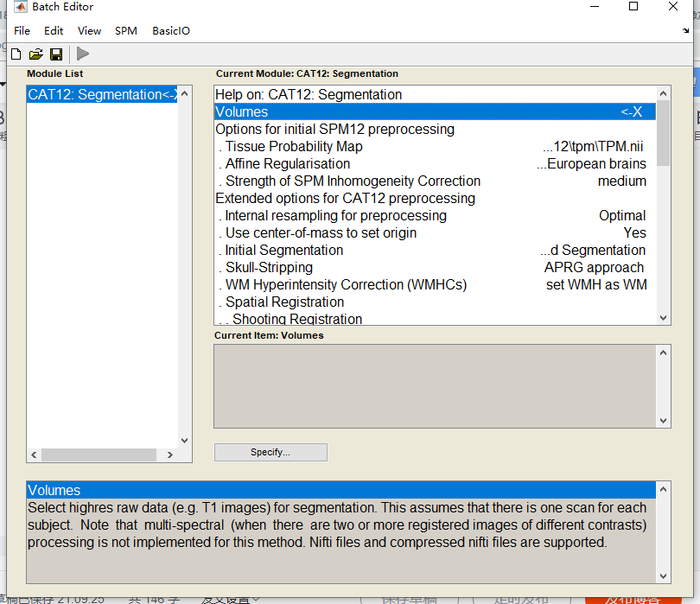Select the Volumes item row

click(436, 111)
